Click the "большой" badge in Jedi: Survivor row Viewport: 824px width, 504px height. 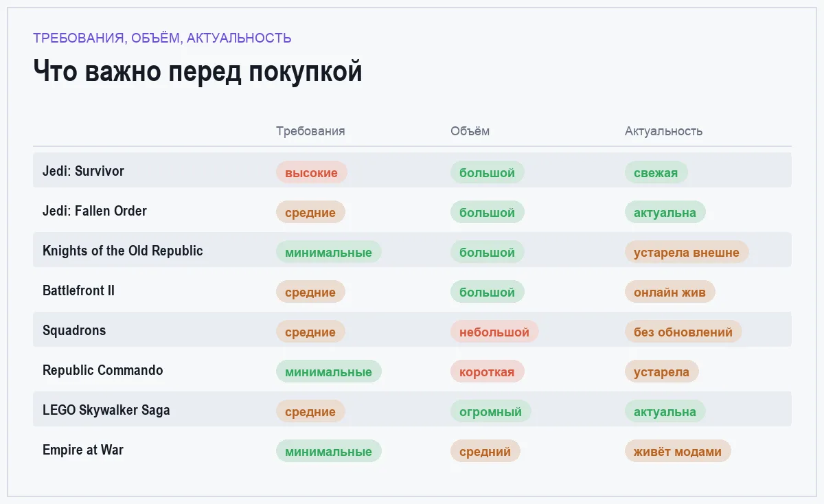[488, 172]
